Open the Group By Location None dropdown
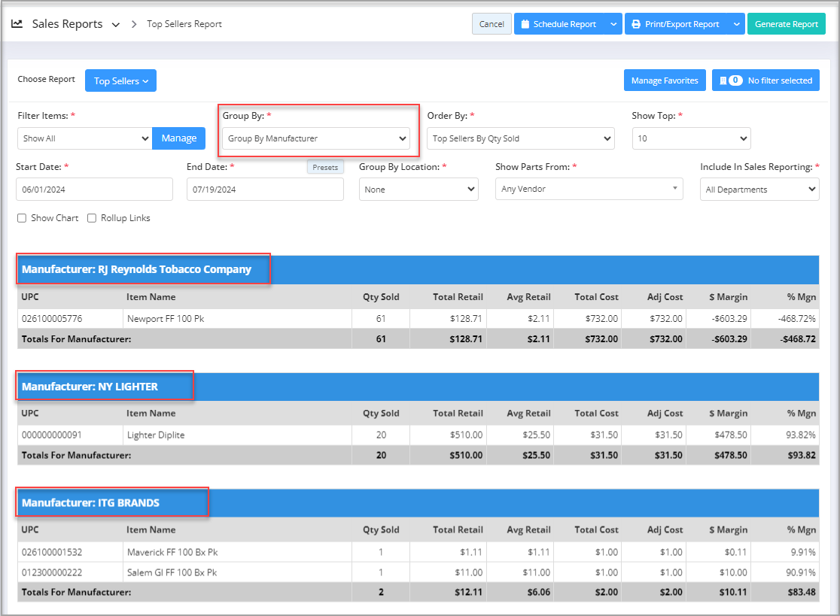The image size is (840, 616). (x=418, y=190)
